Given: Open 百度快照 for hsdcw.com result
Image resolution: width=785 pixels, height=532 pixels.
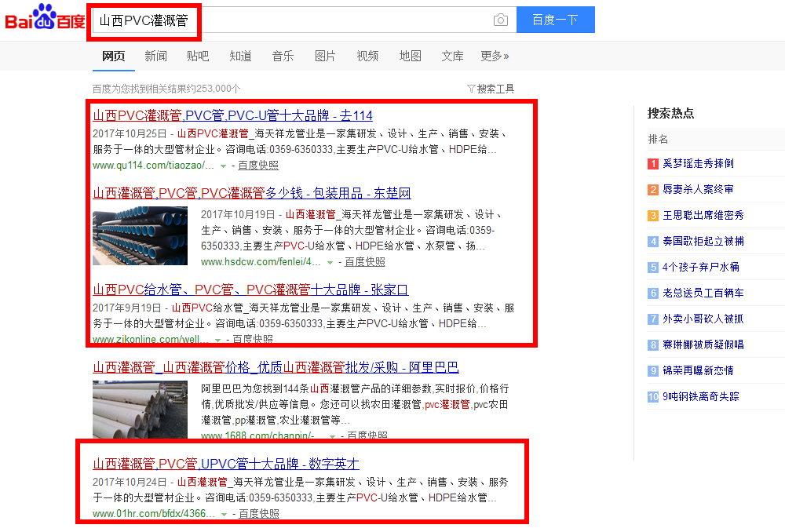Looking at the screenshot, I should pyautogui.click(x=365, y=262).
